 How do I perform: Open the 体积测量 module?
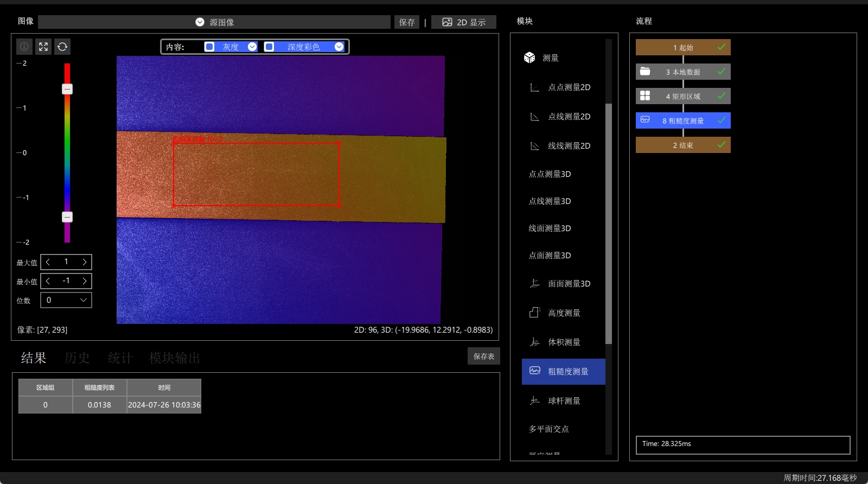click(555, 342)
